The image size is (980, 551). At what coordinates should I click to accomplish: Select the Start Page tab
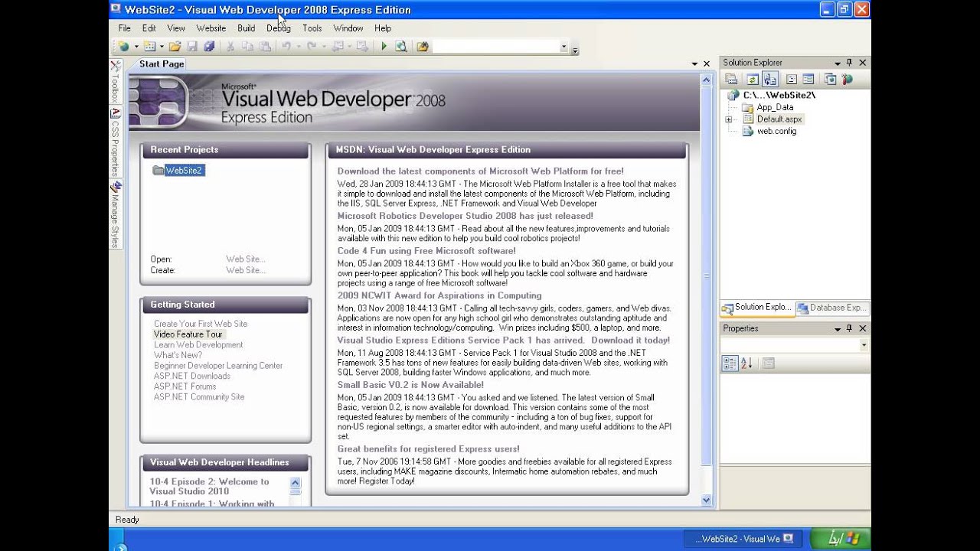pyautogui.click(x=162, y=64)
